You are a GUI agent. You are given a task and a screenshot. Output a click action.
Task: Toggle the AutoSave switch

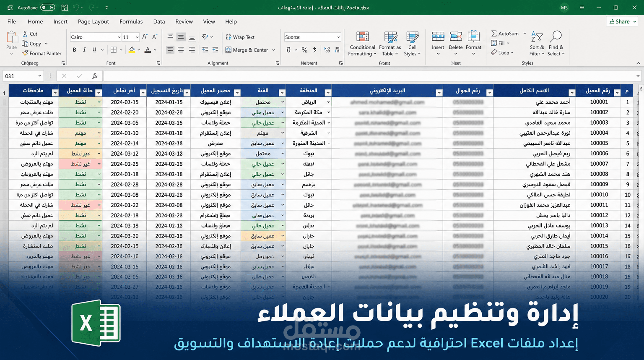(48, 8)
